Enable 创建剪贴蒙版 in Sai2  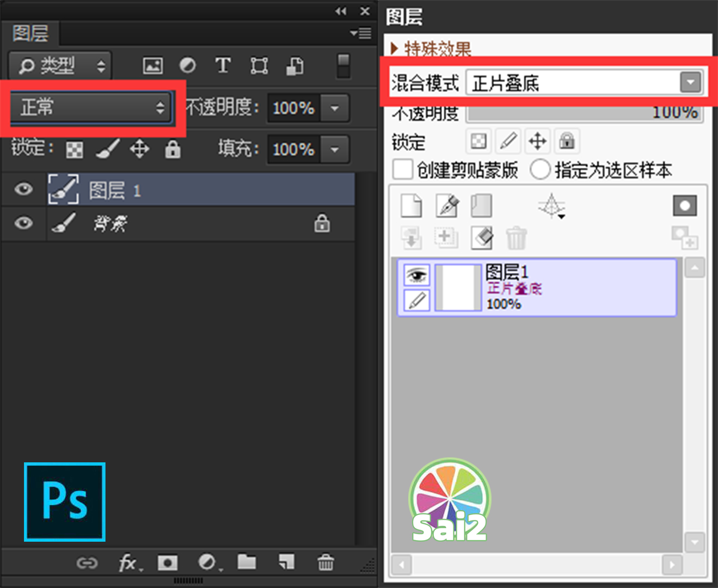402,169
